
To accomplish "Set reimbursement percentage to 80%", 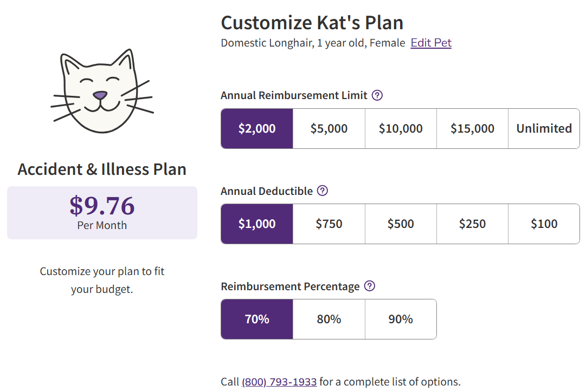I will point(329,319).
